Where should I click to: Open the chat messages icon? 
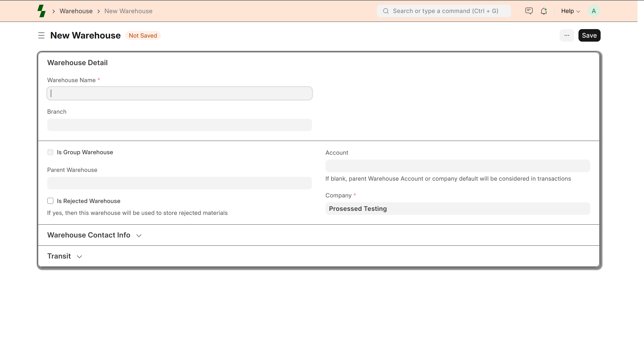529,11
